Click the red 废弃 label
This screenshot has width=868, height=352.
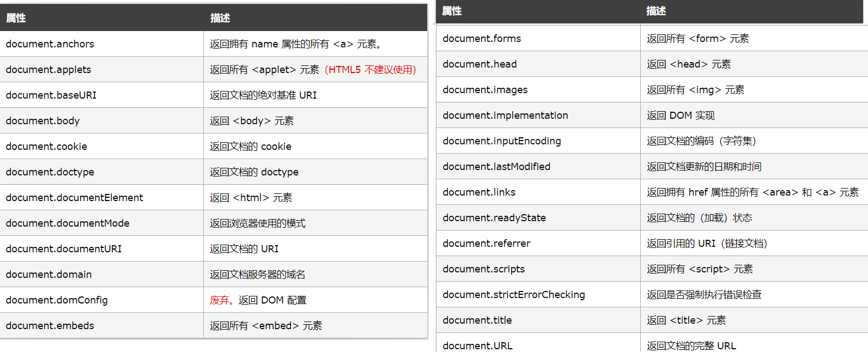click(220, 300)
